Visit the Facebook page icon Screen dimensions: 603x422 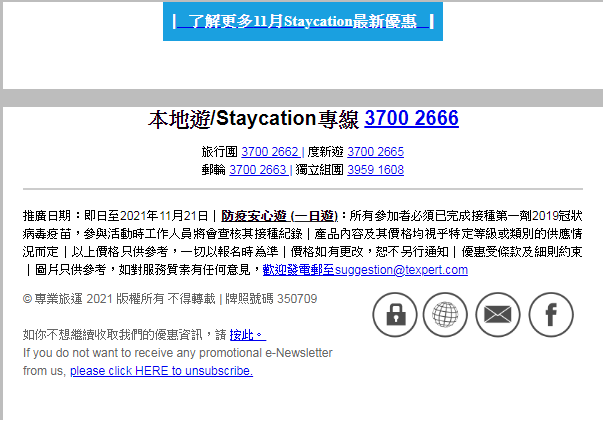point(551,315)
